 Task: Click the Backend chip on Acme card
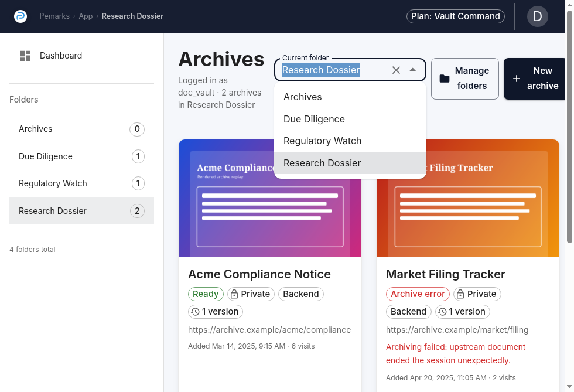[x=301, y=294]
